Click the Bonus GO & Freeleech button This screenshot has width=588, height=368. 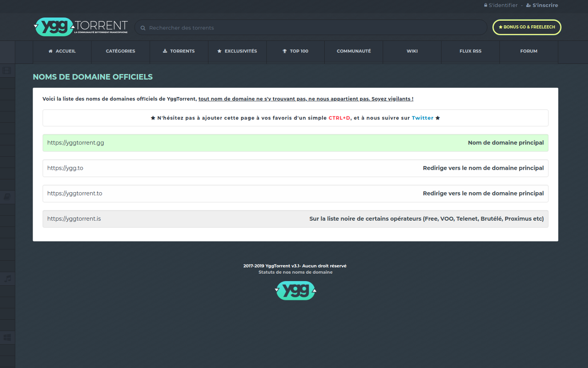pyautogui.click(x=526, y=27)
